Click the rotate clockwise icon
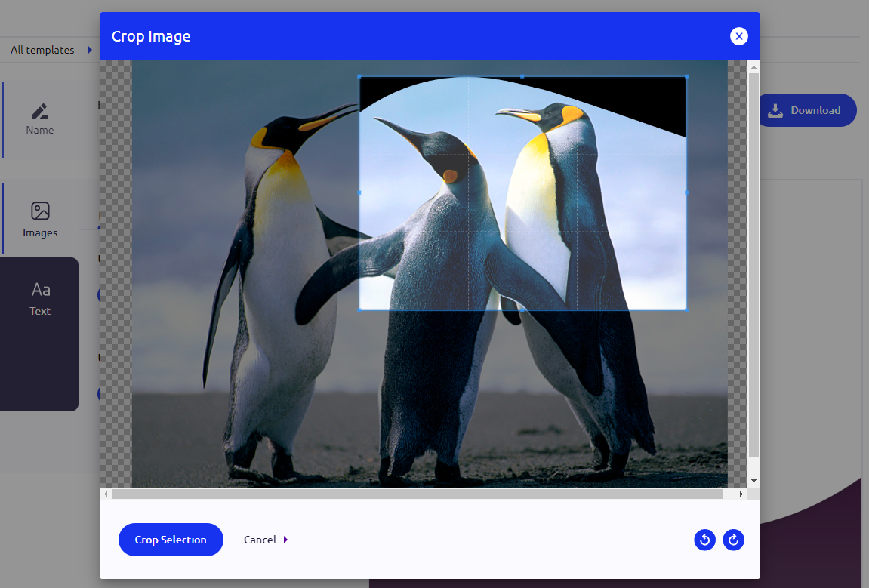 [733, 540]
